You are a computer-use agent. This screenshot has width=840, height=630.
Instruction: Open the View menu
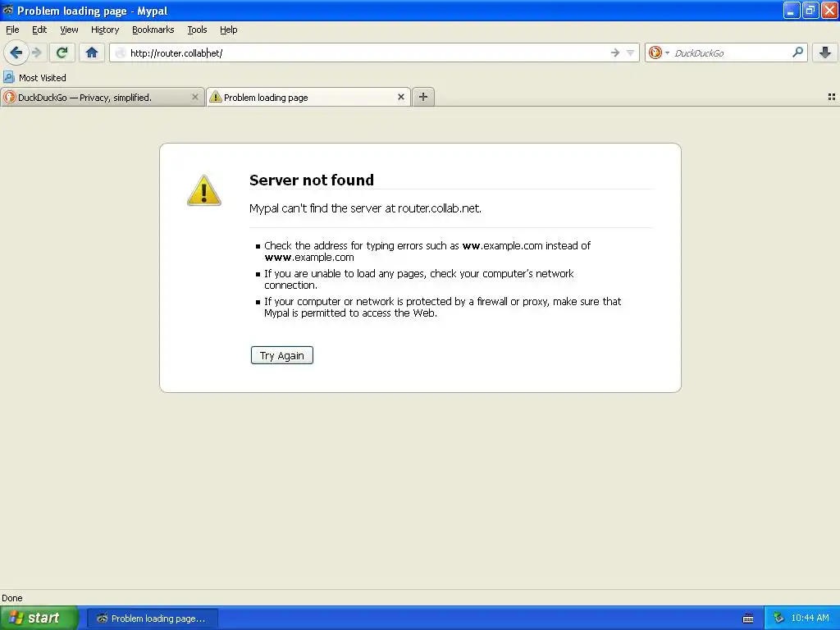[x=69, y=30]
